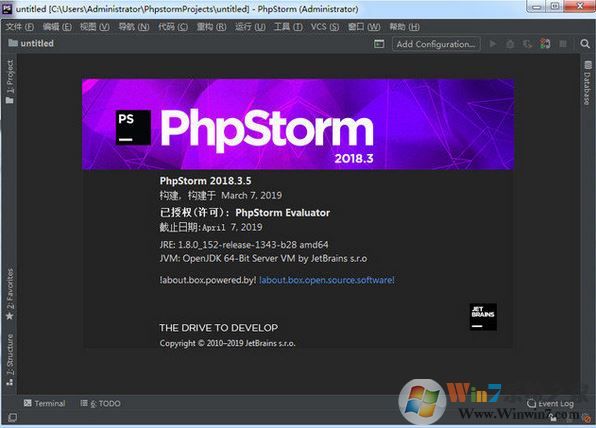596x428 pixels.
Task: Click the window layout icon left of Add Configuration
Action: point(379,44)
